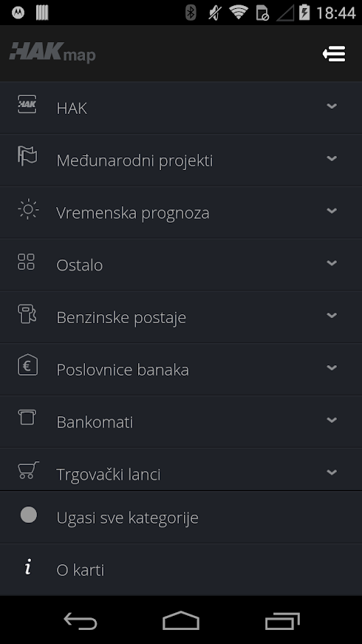This screenshot has height=644, width=362.
Task: Expand Trgovački lanci chevron
Action: pos(332,472)
